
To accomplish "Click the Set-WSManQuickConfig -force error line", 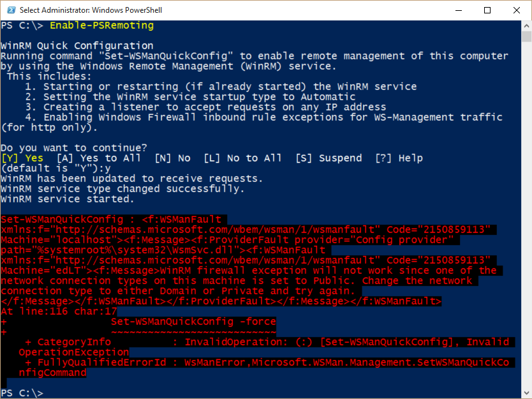I will pos(193,322).
